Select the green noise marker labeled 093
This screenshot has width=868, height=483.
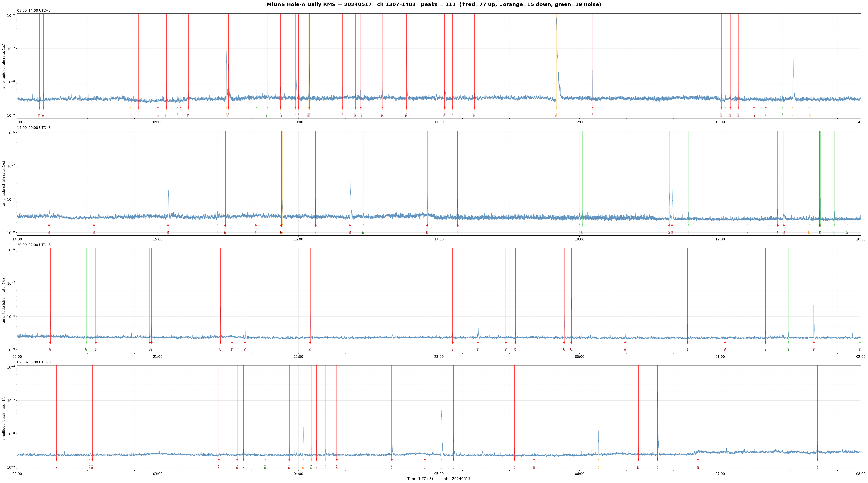[265, 459]
